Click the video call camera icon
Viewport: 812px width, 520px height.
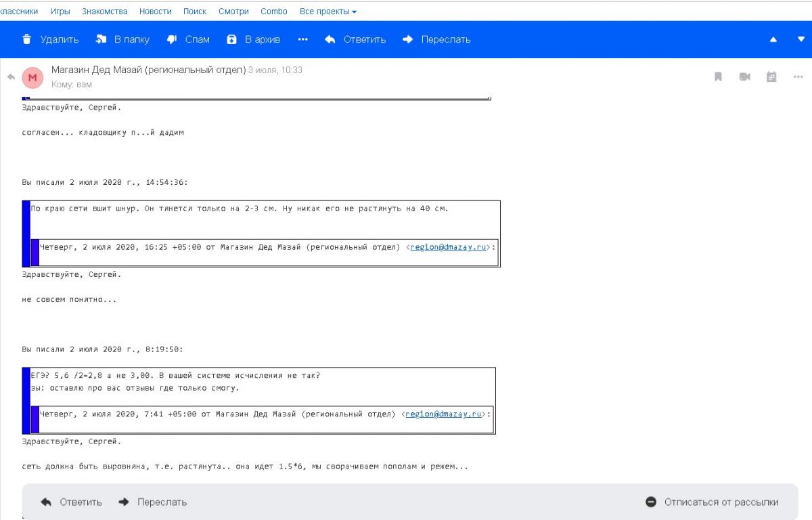[x=745, y=77]
